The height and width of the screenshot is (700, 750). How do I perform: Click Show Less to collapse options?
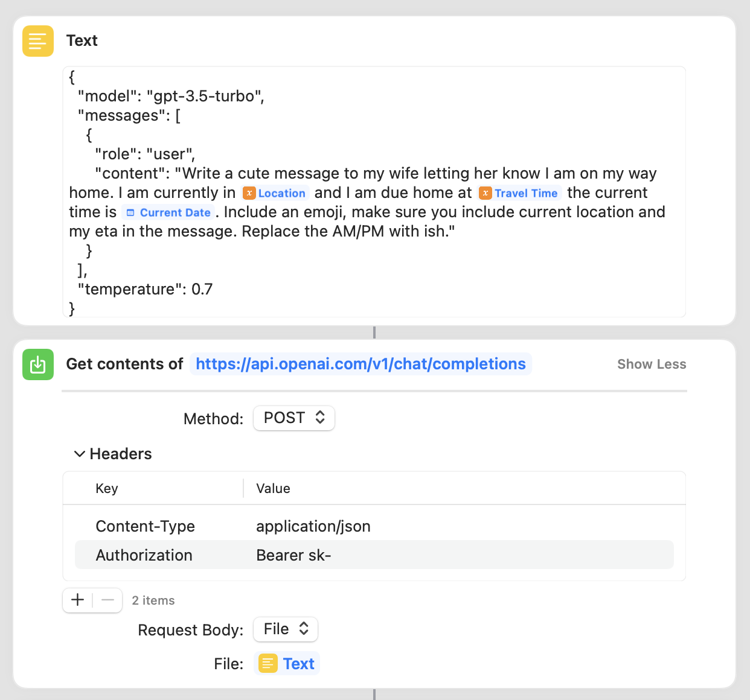(x=651, y=364)
